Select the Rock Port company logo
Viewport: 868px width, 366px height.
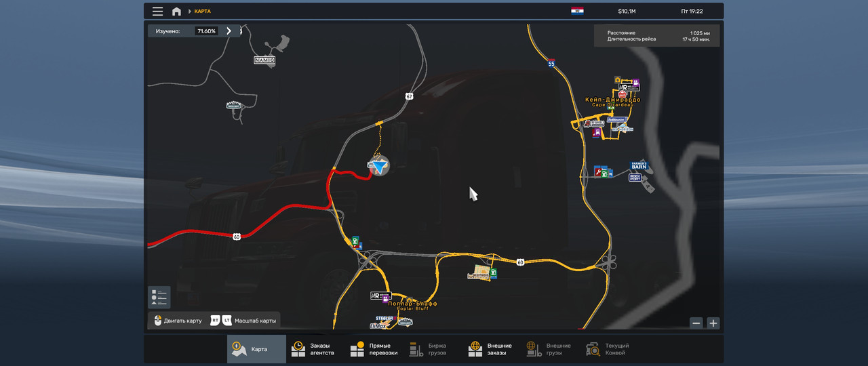(x=635, y=178)
